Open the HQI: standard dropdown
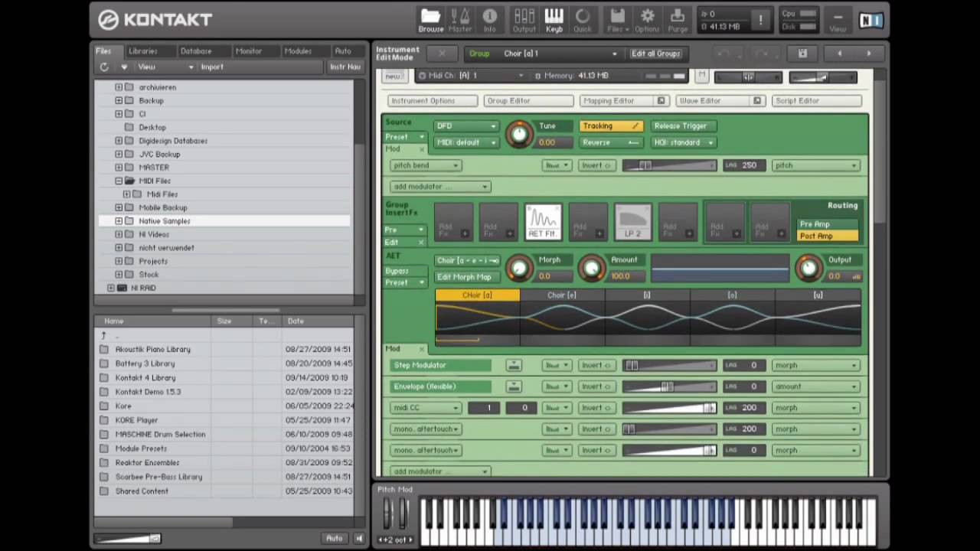 point(684,143)
